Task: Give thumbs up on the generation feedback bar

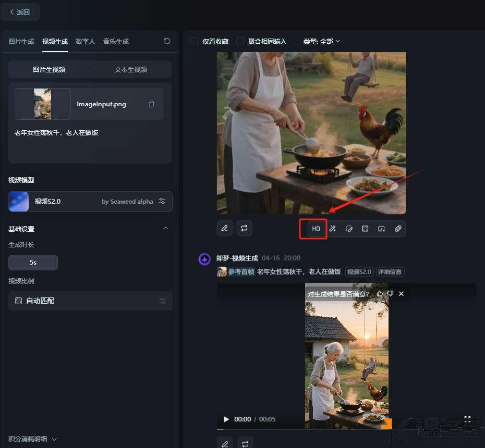Action: (379, 293)
